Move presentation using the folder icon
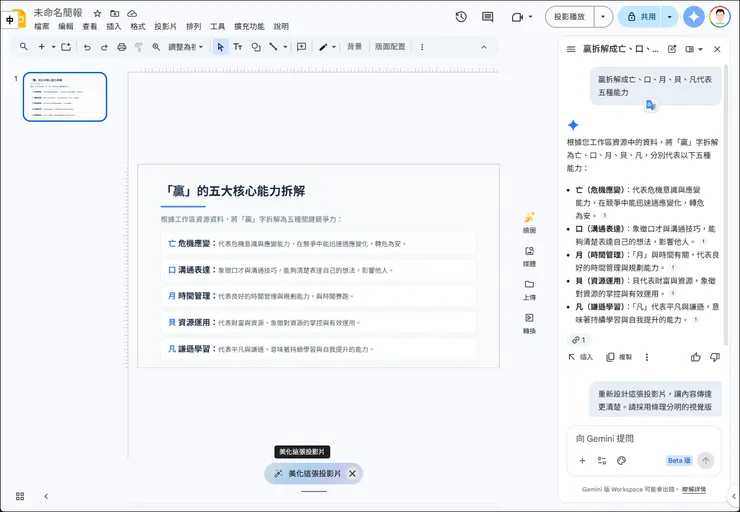 (x=115, y=13)
